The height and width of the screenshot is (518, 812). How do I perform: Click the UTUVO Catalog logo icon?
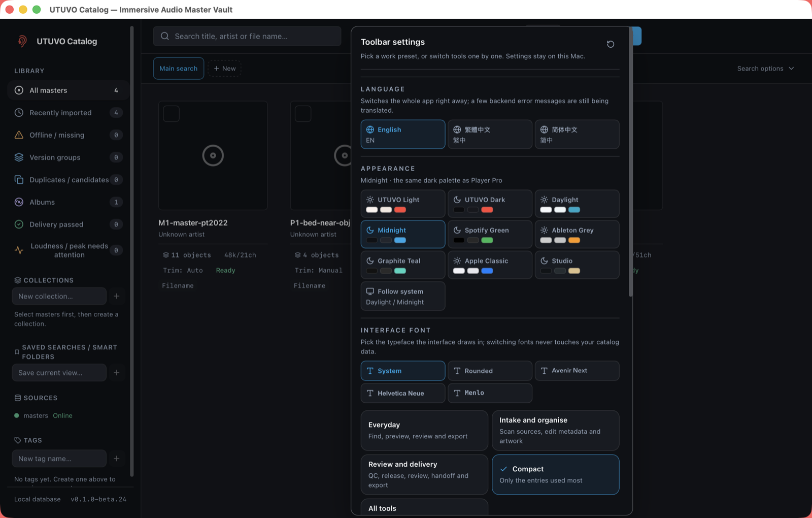click(22, 41)
